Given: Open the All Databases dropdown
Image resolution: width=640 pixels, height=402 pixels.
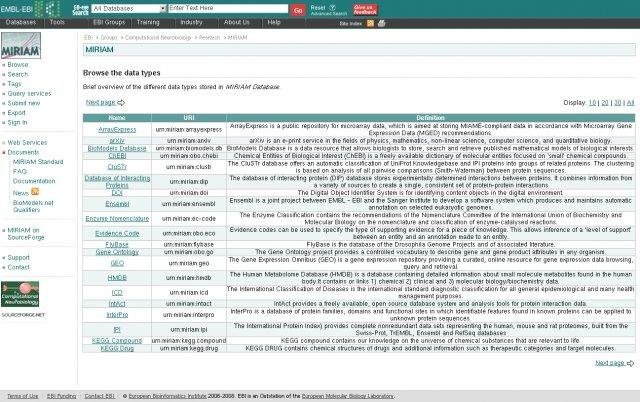Looking at the screenshot, I should click(x=129, y=9).
